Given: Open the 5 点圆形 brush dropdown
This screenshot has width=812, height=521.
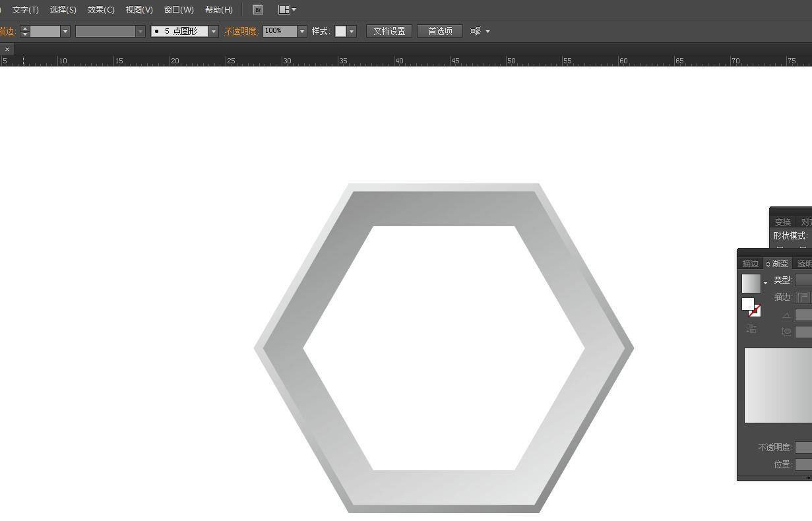Looking at the screenshot, I should pos(214,31).
